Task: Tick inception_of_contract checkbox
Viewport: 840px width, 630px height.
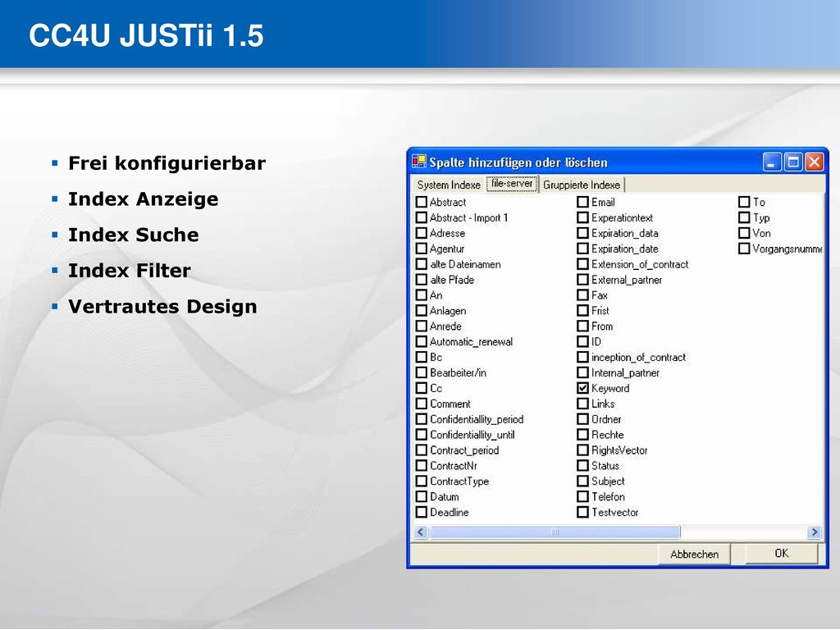Action: tap(583, 358)
